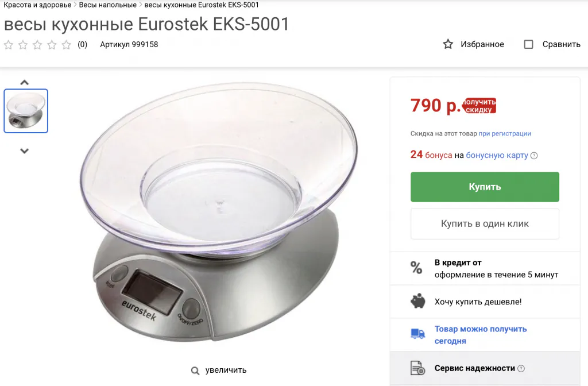Open the Красота и здоровье breadcrumb
This screenshot has width=588, height=386.
[x=37, y=5]
